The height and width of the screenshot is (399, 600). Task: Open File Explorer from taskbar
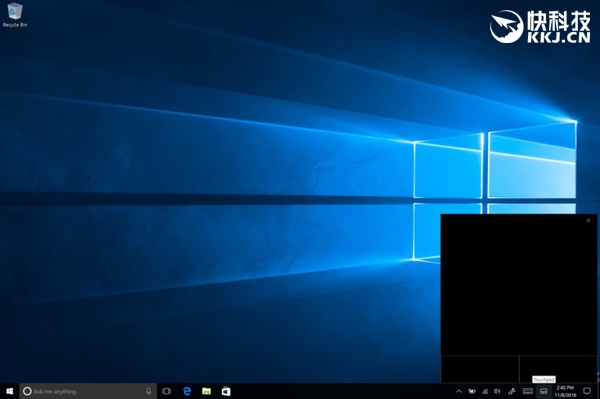pos(207,391)
